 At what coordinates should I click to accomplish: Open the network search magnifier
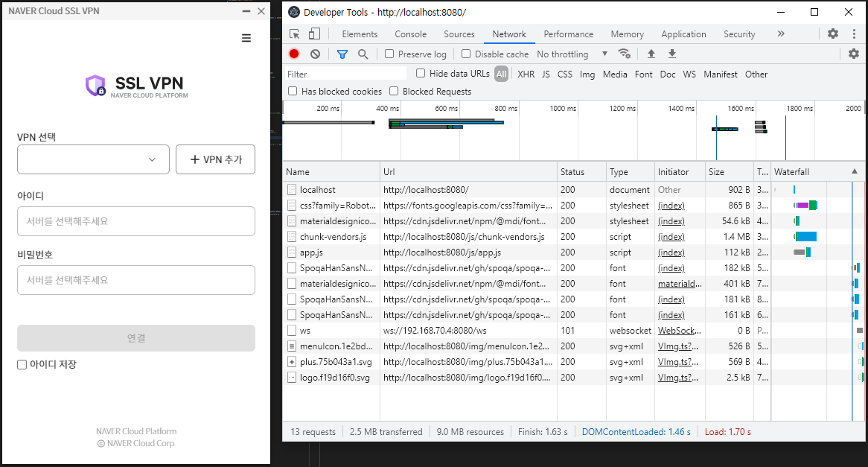[363, 54]
